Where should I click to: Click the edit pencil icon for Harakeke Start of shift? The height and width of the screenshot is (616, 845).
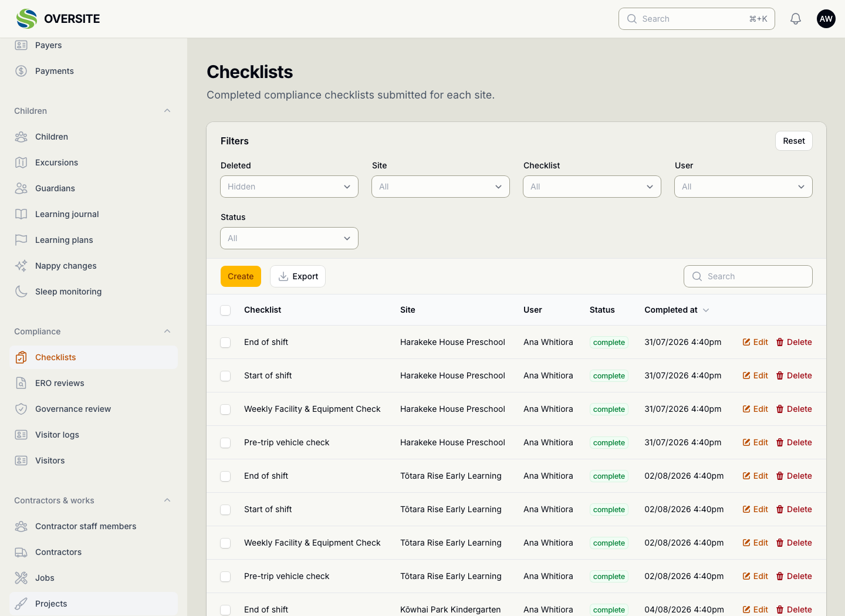(x=746, y=375)
